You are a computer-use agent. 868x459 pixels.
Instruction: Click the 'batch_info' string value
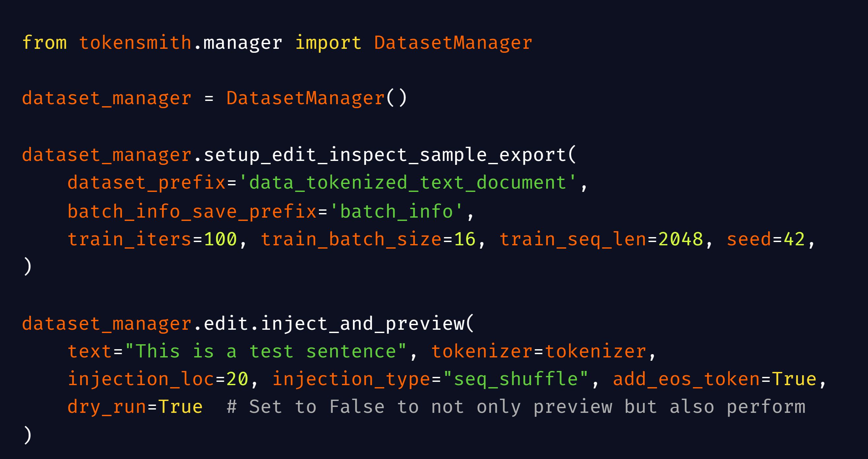(396, 212)
